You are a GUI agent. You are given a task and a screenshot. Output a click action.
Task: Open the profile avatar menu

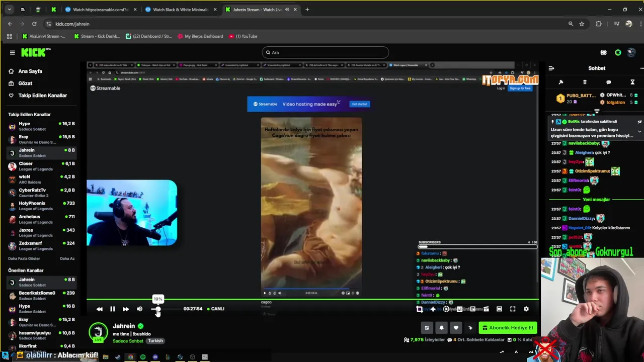[x=631, y=52]
